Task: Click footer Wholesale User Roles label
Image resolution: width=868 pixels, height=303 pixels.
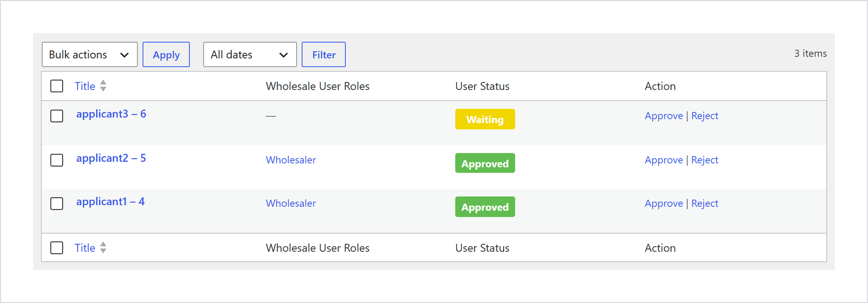Action: [x=318, y=248]
